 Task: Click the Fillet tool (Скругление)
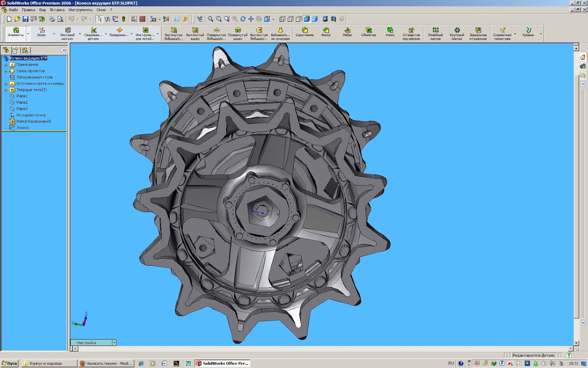point(305,32)
